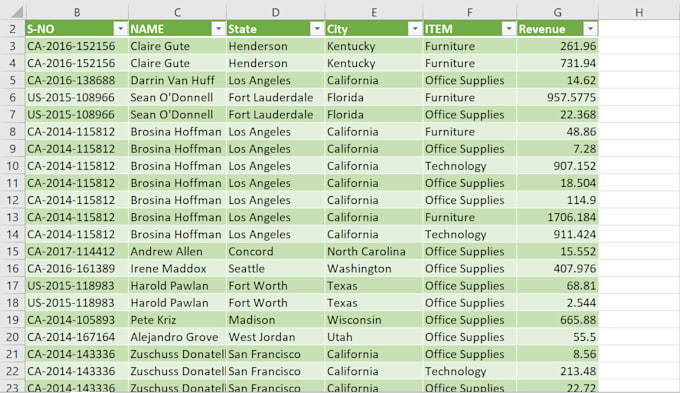Screen dimensions: 680x393
Task: Select the Alejandro Grove name cell
Action: 177,337
